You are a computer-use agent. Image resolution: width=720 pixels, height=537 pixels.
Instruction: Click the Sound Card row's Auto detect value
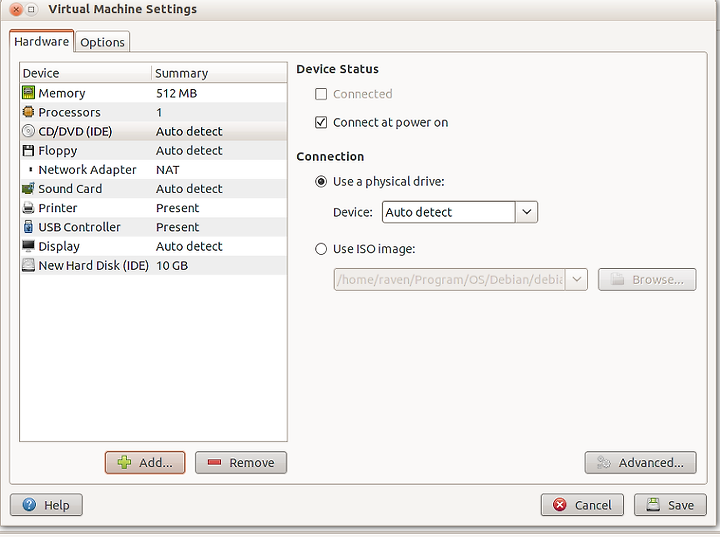tap(189, 189)
